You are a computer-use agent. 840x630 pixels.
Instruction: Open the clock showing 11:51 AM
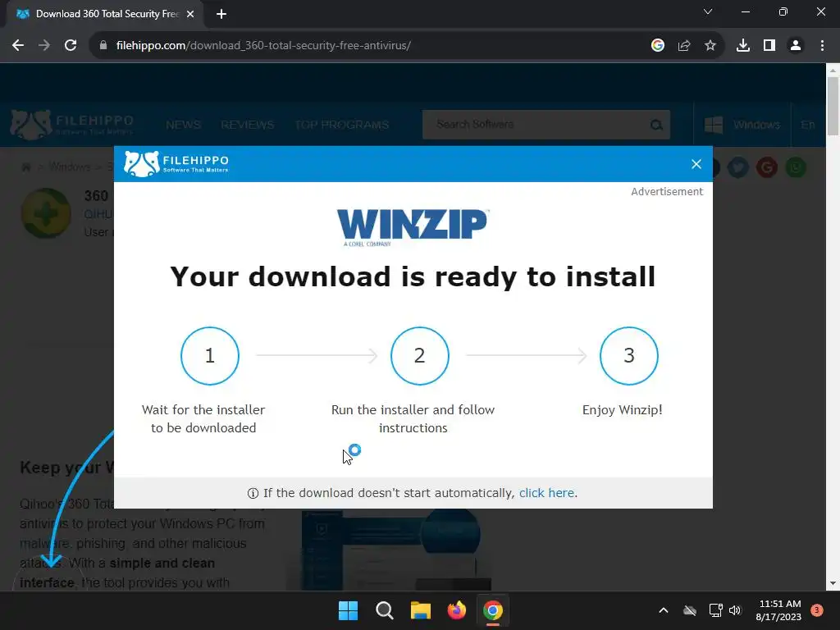click(778, 610)
